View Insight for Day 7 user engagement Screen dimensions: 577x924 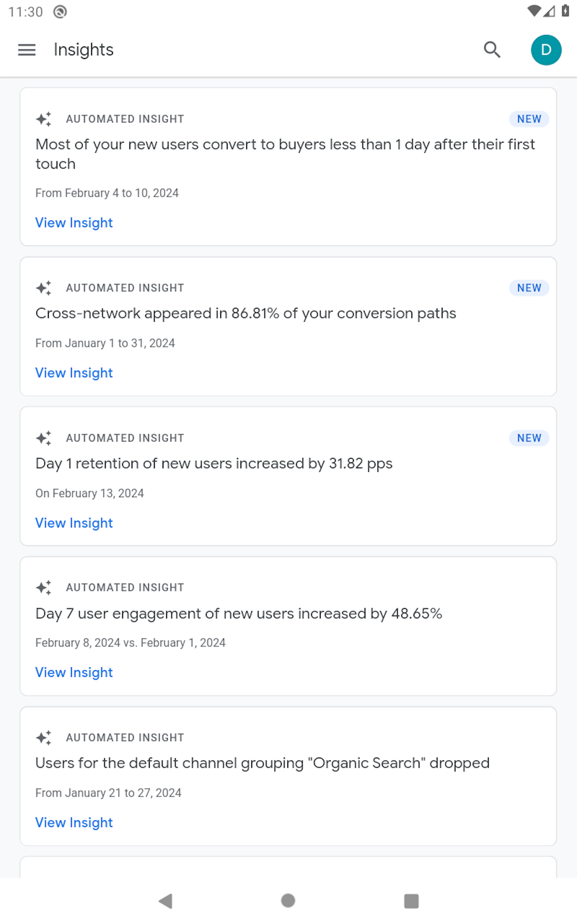74,672
